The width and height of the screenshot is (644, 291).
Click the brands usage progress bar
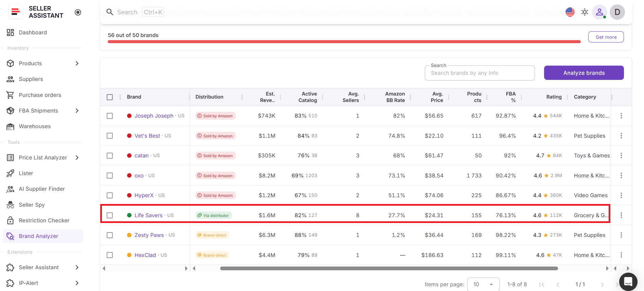tap(344, 41)
